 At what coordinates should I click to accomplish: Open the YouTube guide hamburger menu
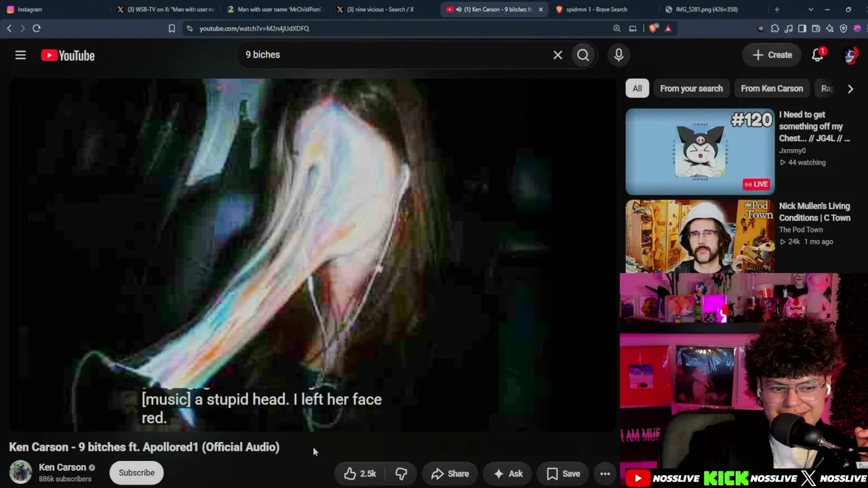coord(20,55)
